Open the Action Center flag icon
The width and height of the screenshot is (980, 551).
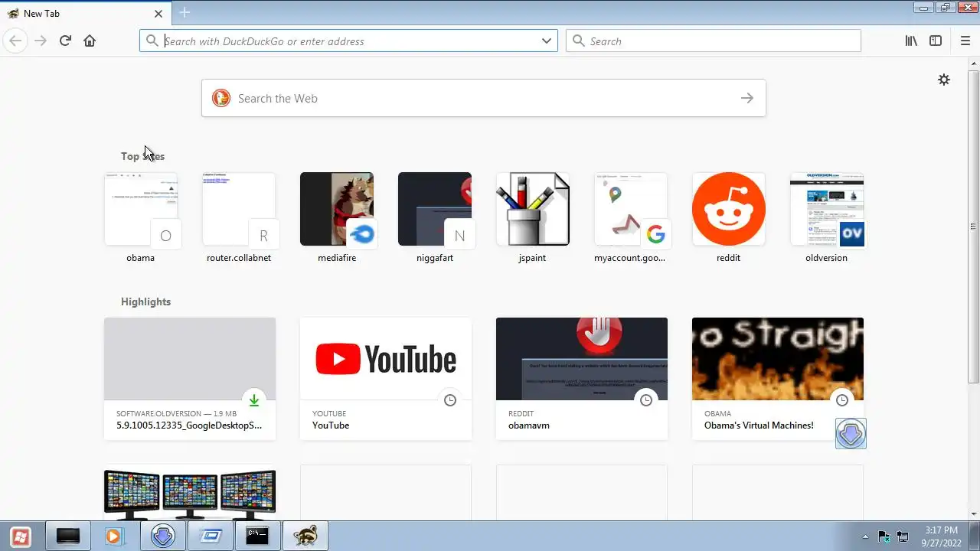tap(884, 536)
